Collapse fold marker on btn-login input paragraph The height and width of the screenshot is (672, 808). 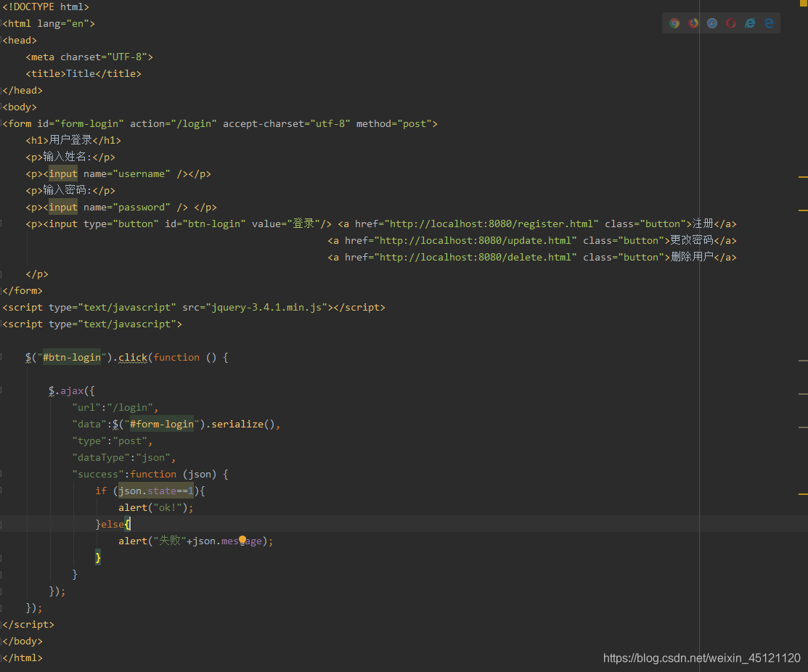(1, 224)
